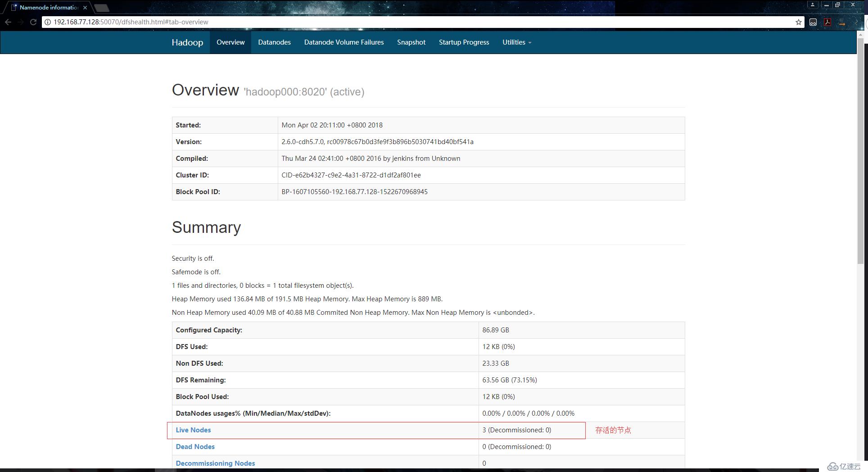Click Dead Nodes count '0 (Decommissioned: 0)'
868x472 pixels.
(x=516, y=447)
